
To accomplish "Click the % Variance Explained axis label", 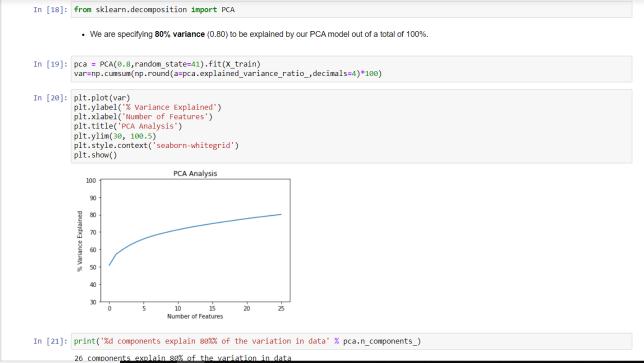I will click(x=80, y=241).
